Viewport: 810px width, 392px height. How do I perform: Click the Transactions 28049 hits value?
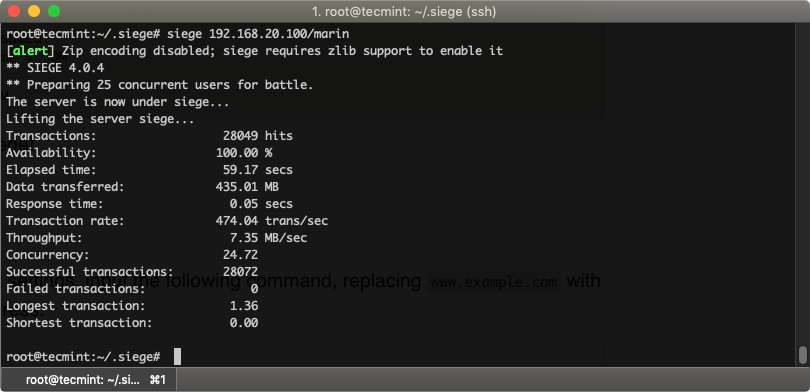[258, 136]
